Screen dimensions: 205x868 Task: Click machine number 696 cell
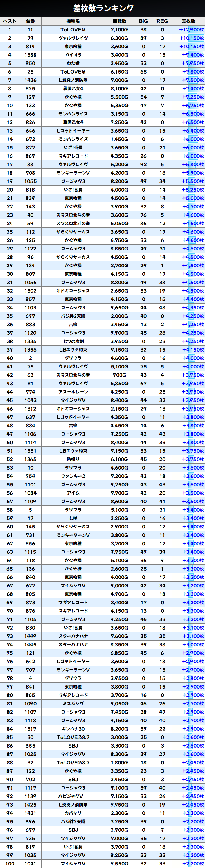point(30,821)
